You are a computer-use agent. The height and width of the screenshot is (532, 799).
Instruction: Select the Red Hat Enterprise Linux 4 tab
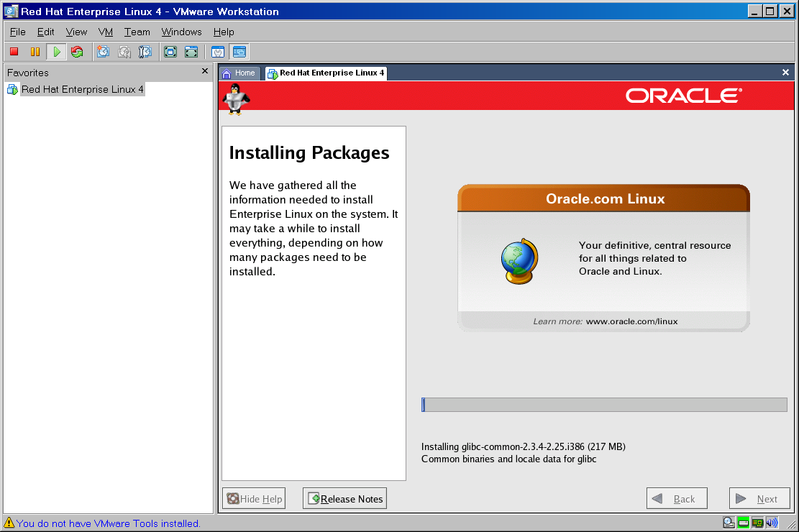[327, 73]
